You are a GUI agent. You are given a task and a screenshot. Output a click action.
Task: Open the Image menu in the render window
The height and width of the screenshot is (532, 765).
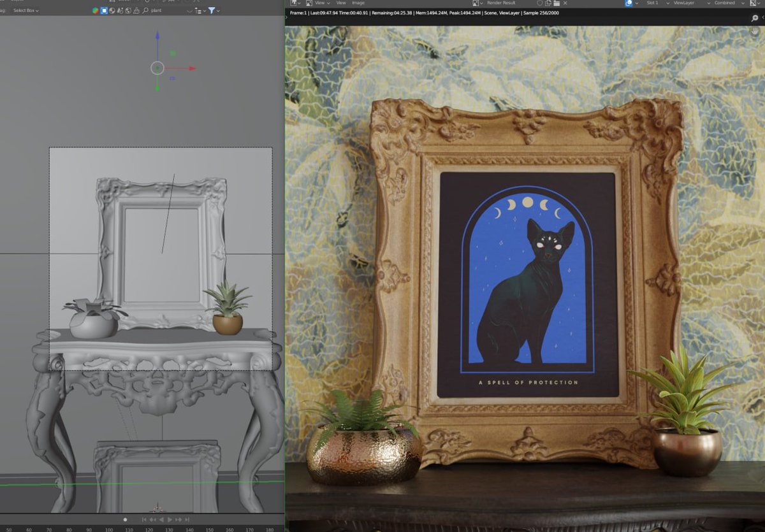pos(358,3)
